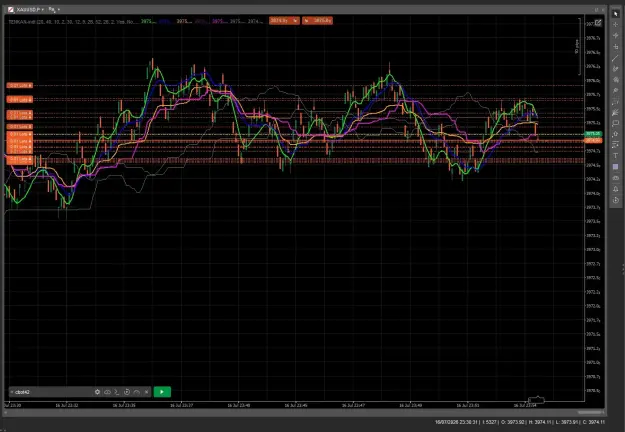Open the chart edit icon near the price scale
The width and height of the screenshot is (625, 432).
pyautogui.click(x=598, y=23)
